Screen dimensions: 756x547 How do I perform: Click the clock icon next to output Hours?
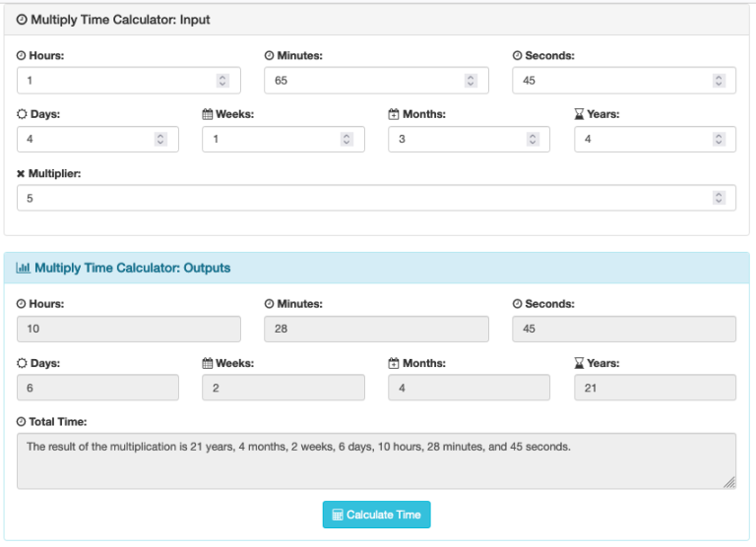click(22, 304)
